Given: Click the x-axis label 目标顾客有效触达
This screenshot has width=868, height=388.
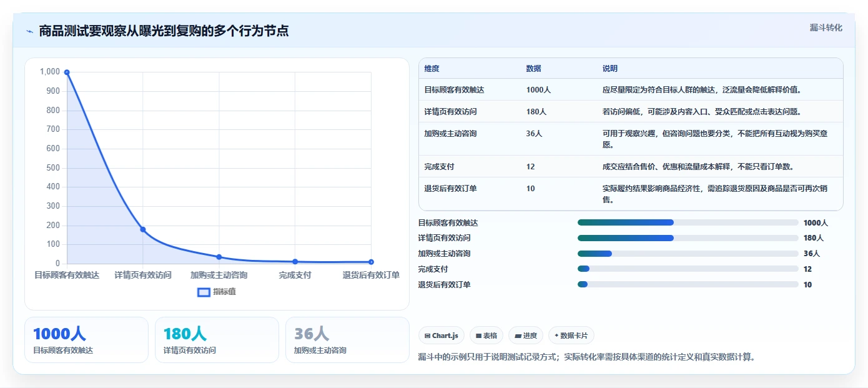Looking at the screenshot, I should 67,275.
